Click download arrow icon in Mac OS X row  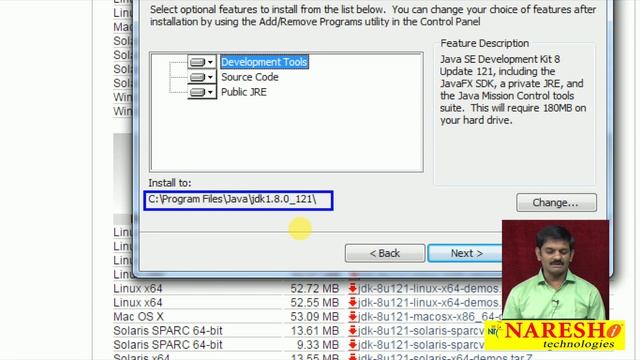click(353, 317)
